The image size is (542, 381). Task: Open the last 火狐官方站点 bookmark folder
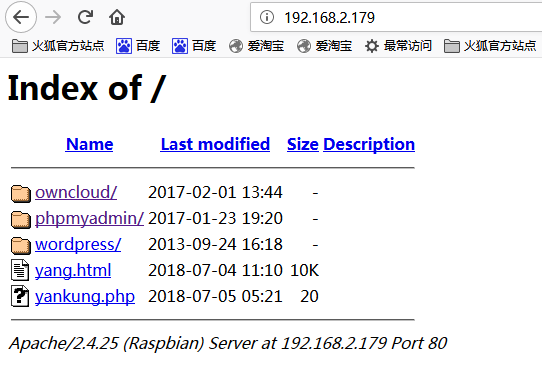click(x=490, y=46)
